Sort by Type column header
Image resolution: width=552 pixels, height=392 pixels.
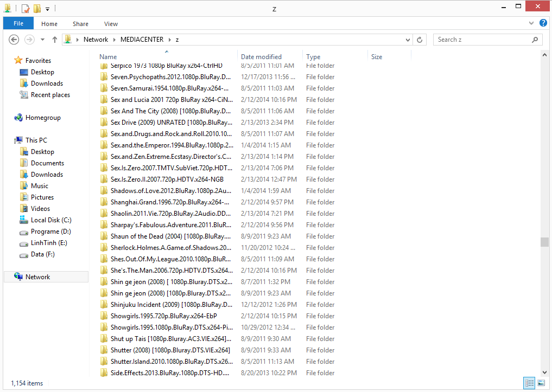(313, 56)
